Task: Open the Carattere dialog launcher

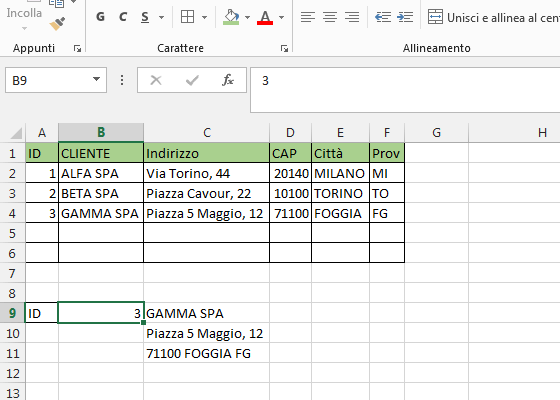Action: [x=284, y=49]
